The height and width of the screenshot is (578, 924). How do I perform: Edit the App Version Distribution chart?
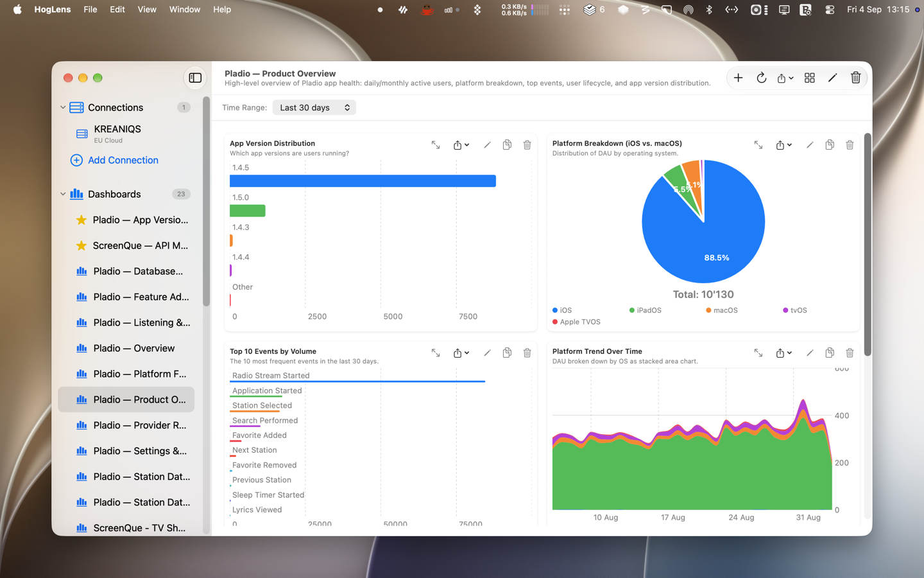coord(487,145)
